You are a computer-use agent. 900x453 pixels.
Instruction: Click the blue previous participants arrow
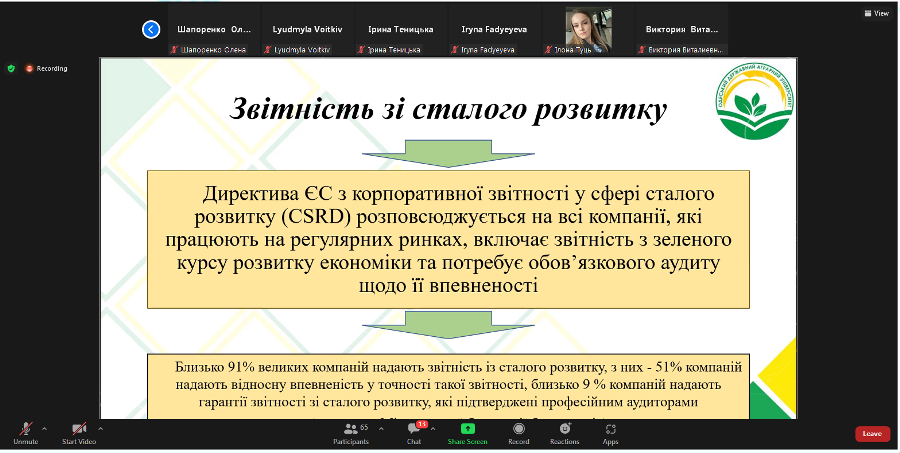pyautogui.click(x=151, y=29)
